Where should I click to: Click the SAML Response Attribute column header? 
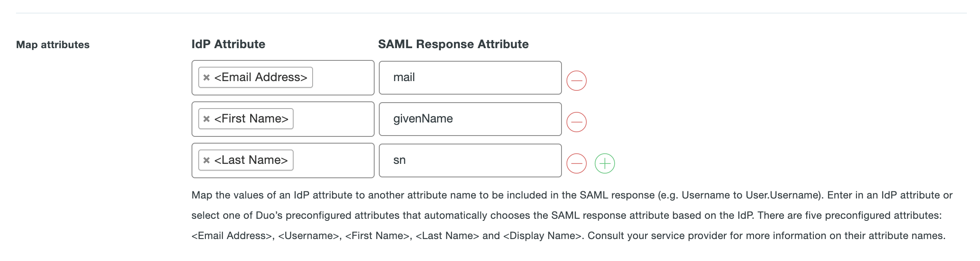(453, 44)
